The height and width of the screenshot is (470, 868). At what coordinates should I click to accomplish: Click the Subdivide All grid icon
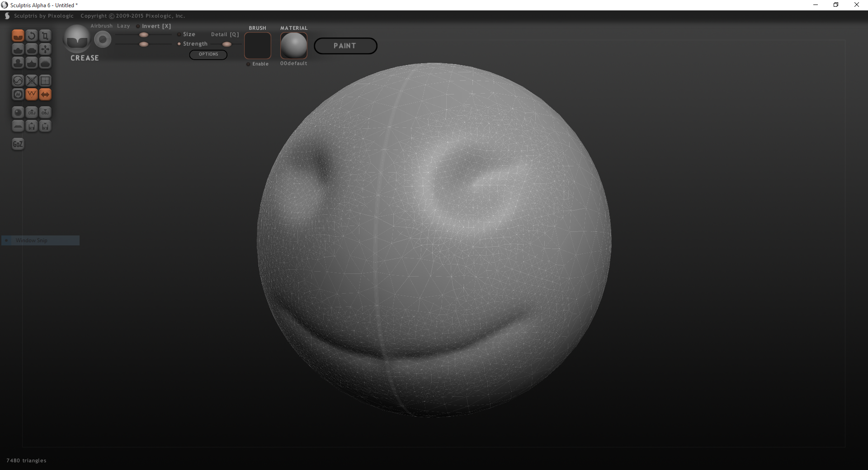tap(45, 81)
